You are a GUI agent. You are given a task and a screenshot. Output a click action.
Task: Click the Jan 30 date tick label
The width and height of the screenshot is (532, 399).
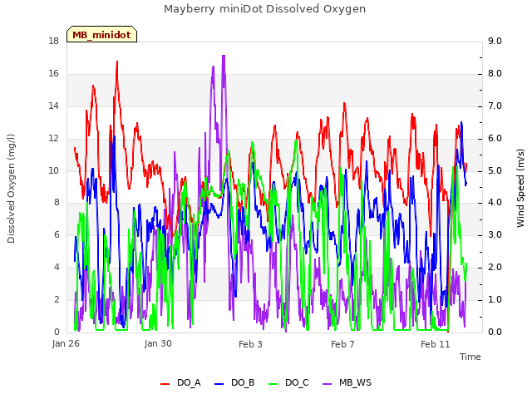[x=158, y=344]
